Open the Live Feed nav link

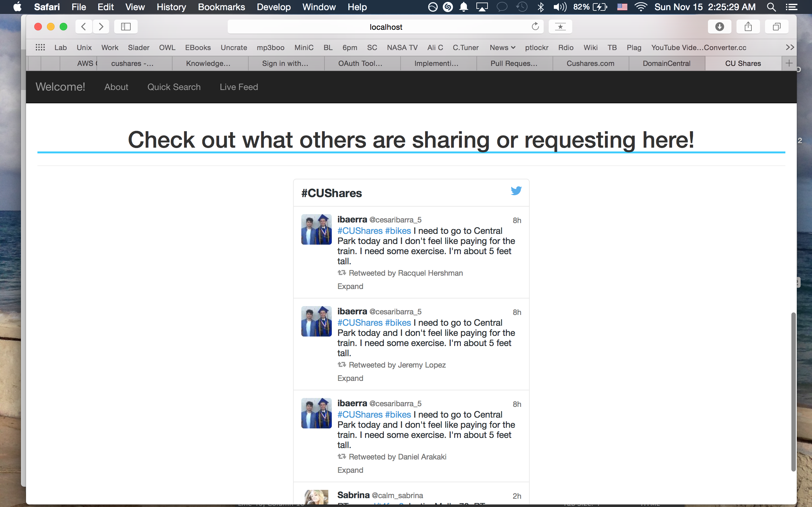click(x=239, y=87)
